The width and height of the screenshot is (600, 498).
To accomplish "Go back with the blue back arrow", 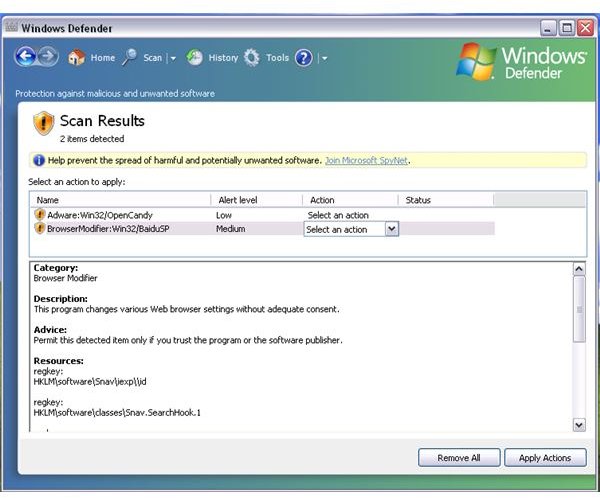I will tap(25, 57).
